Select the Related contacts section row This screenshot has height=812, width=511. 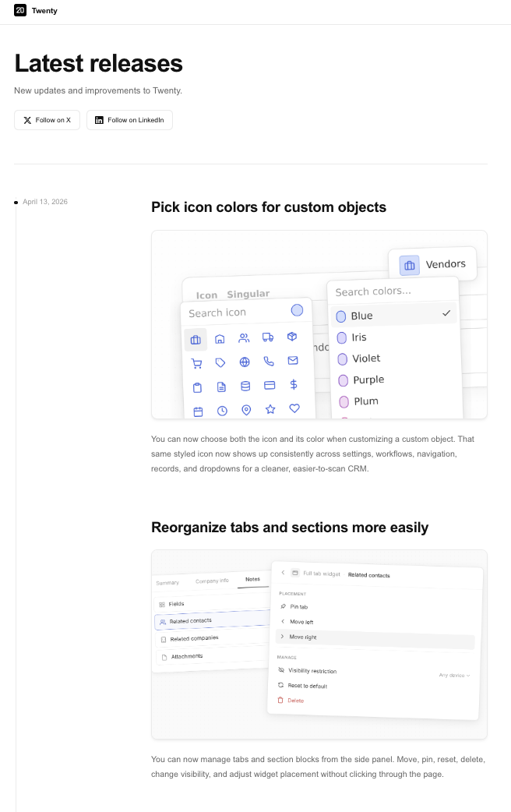pos(213,620)
